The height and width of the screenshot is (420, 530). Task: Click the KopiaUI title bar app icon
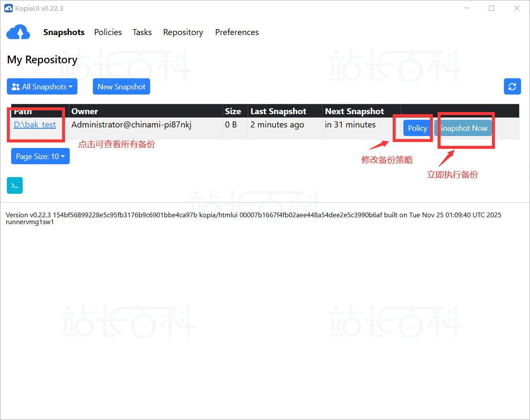(x=8, y=8)
